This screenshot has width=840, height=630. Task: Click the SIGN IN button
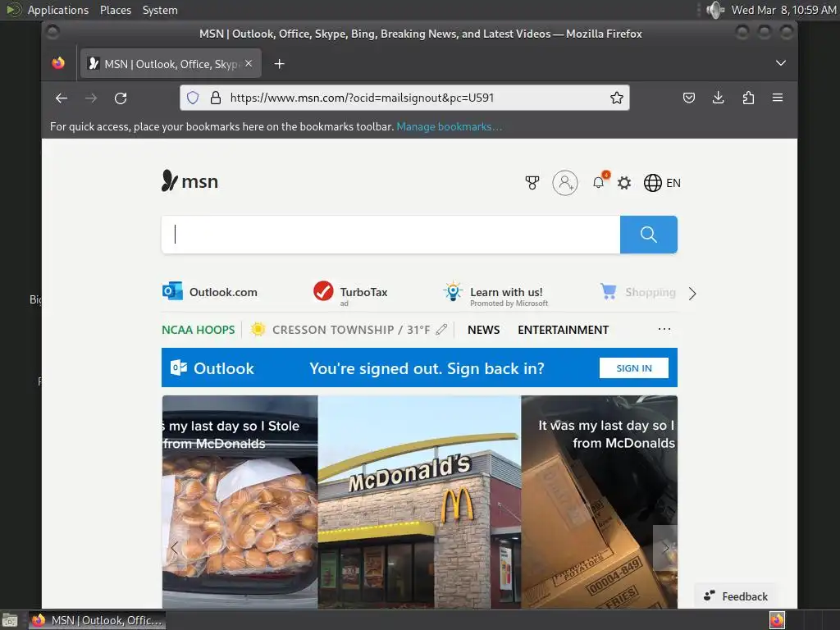pyautogui.click(x=634, y=368)
